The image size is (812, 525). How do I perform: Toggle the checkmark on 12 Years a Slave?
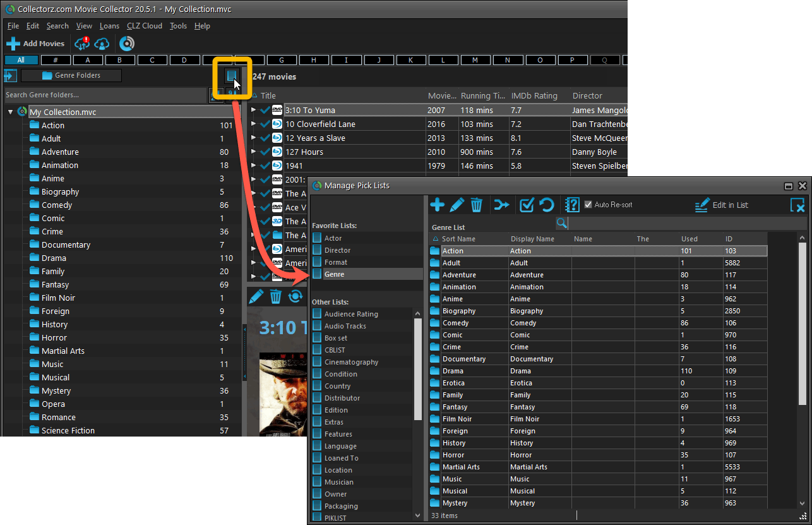[x=265, y=138]
